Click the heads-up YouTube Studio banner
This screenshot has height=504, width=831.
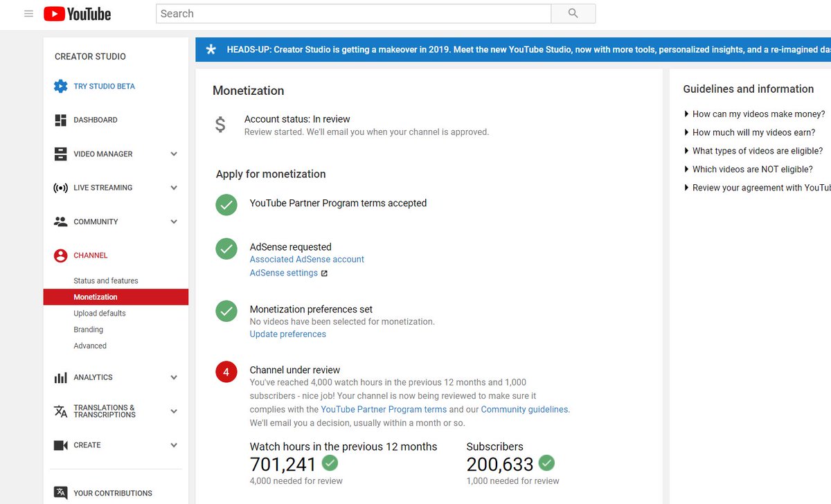click(x=513, y=50)
